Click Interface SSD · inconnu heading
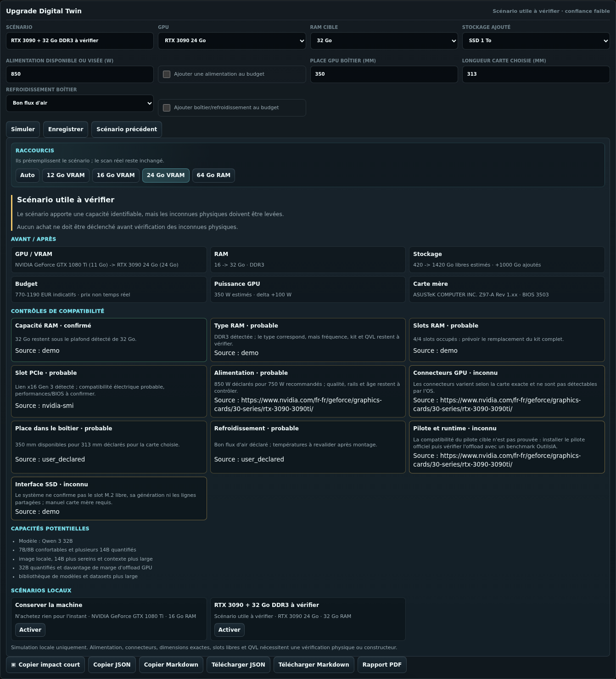This screenshot has width=616, height=679. tap(51, 484)
